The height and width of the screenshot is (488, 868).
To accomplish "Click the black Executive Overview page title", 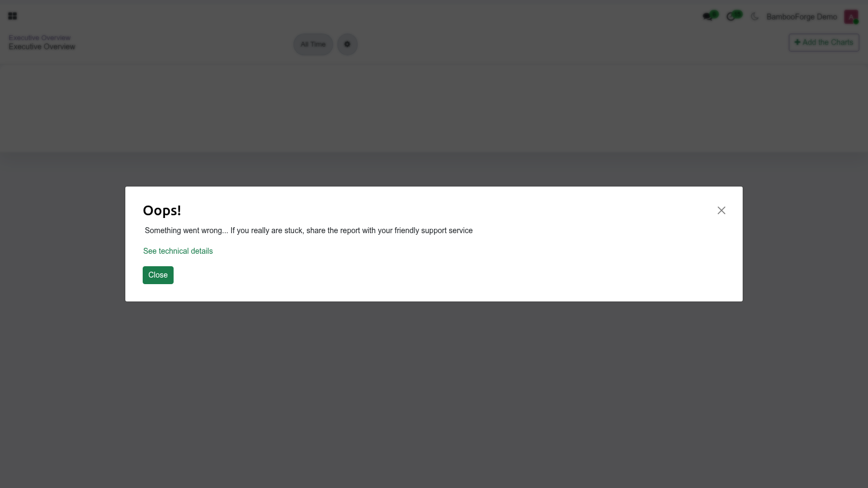I will [42, 47].
